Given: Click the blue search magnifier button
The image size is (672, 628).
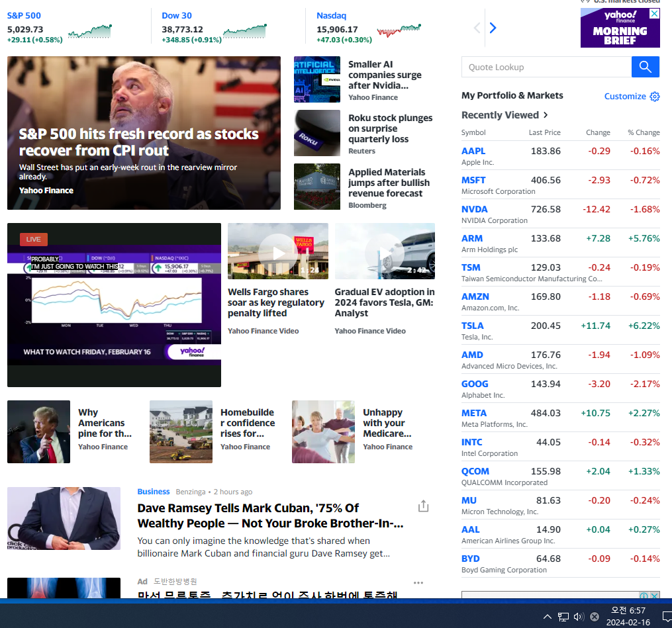Looking at the screenshot, I should click(645, 67).
